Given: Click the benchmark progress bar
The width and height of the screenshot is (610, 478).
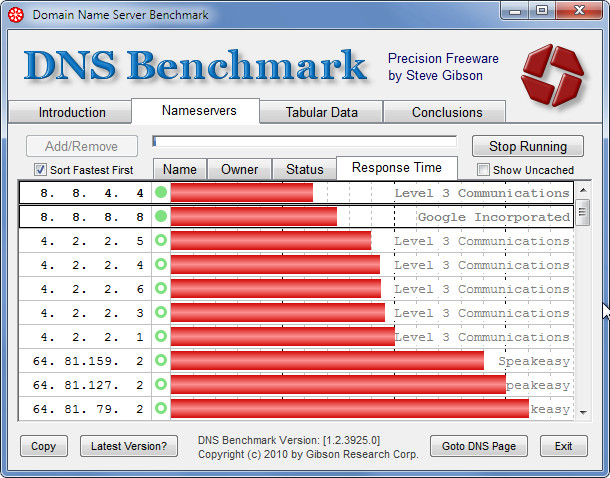Looking at the screenshot, I should [305, 142].
